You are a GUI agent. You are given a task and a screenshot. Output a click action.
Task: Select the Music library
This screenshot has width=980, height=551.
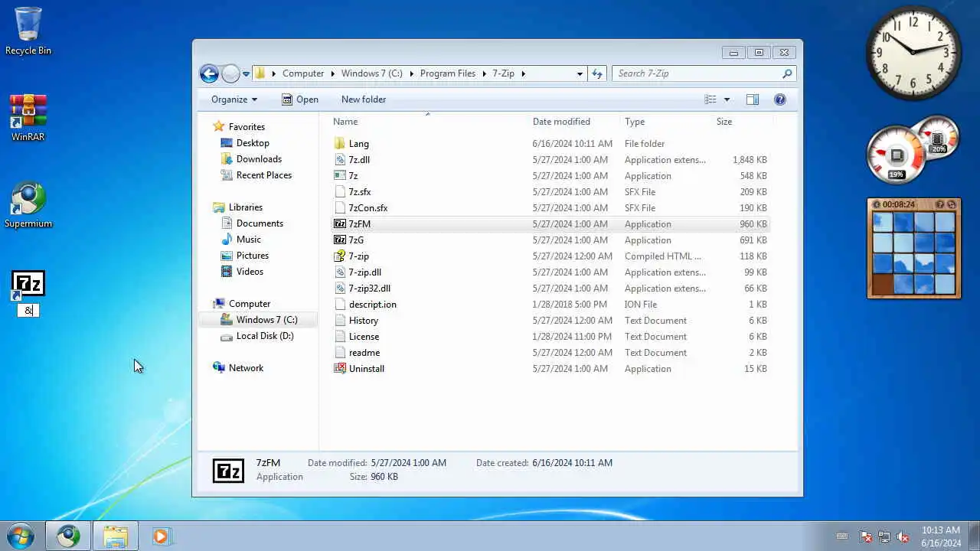(248, 240)
